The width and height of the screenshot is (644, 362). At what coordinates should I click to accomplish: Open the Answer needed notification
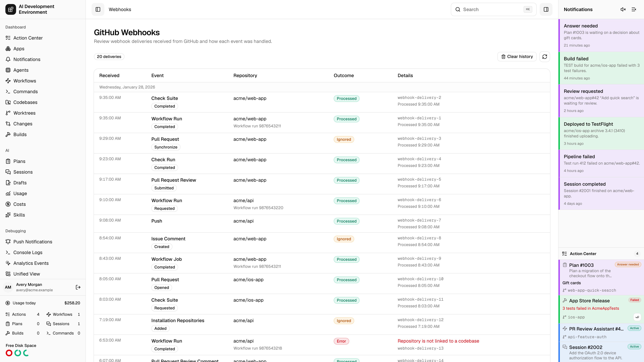click(x=601, y=36)
